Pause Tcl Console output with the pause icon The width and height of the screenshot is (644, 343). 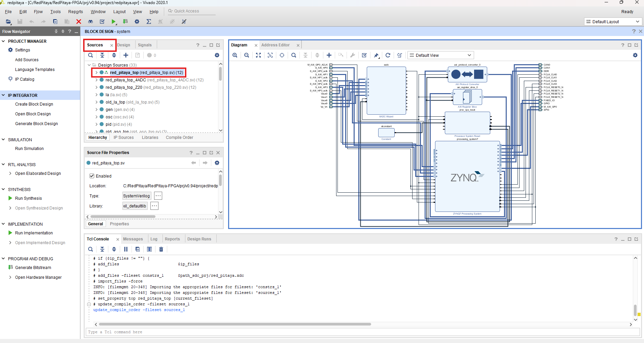point(126,249)
